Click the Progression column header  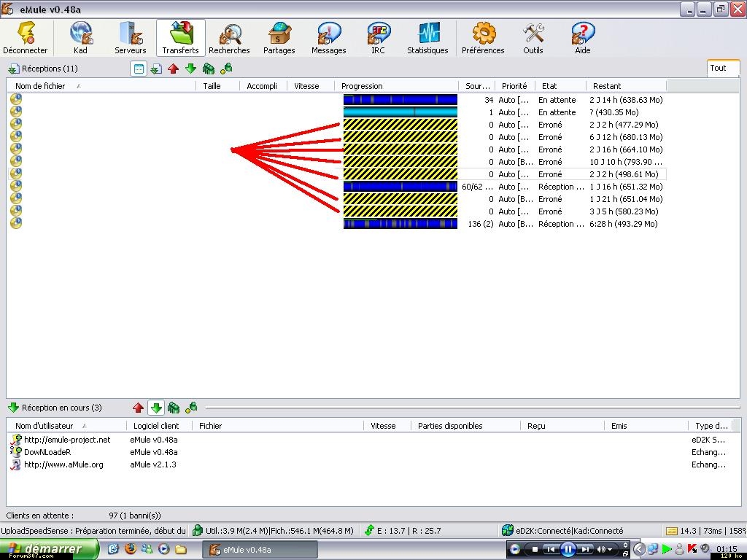coord(396,86)
